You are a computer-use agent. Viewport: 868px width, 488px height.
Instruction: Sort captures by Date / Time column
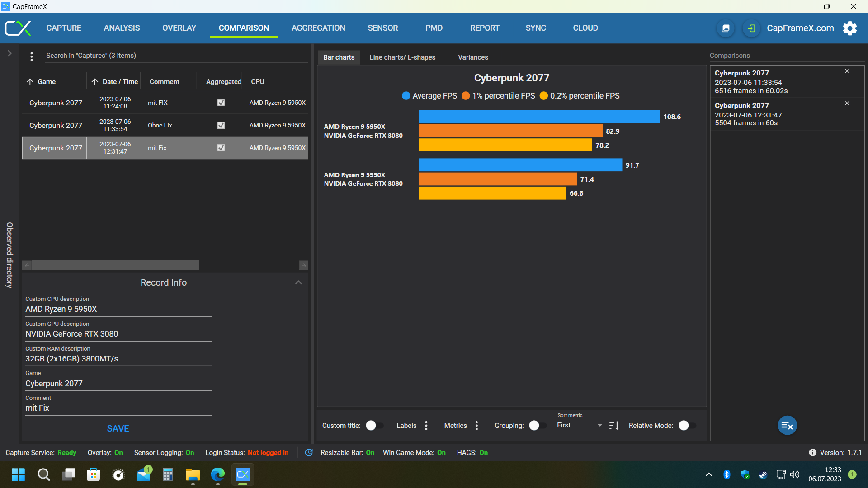coord(115,82)
